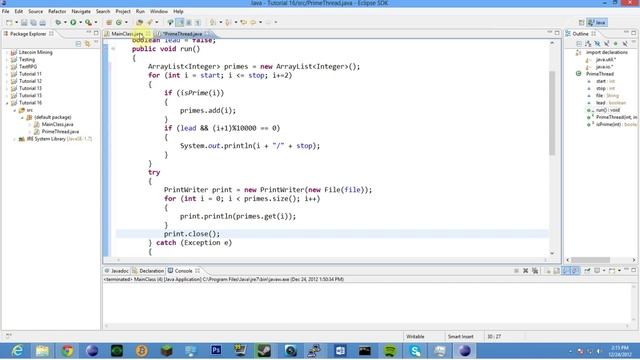The height and width of the screenshot is (360, 640).
Task: Collapse the Tutorial 16 project node
Action: 7,103
